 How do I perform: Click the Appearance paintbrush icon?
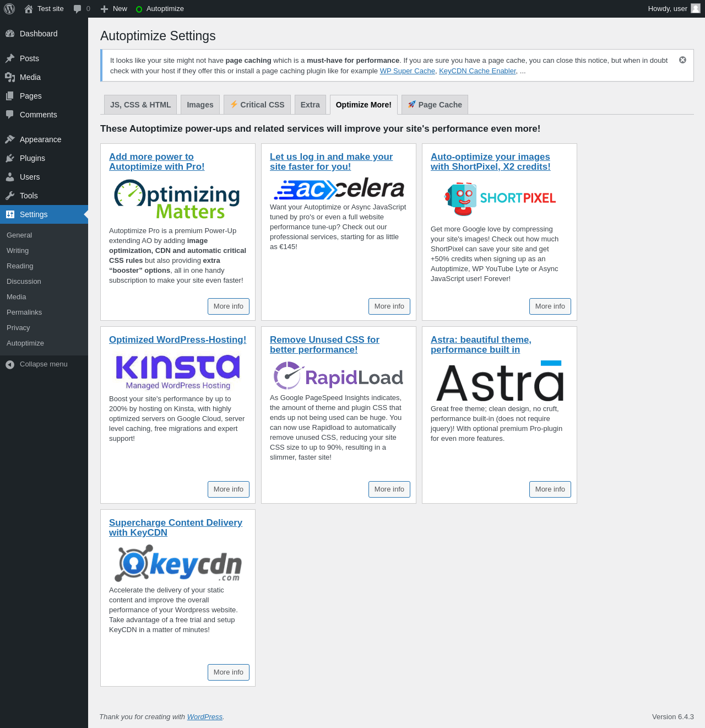[x=10, y=139]
